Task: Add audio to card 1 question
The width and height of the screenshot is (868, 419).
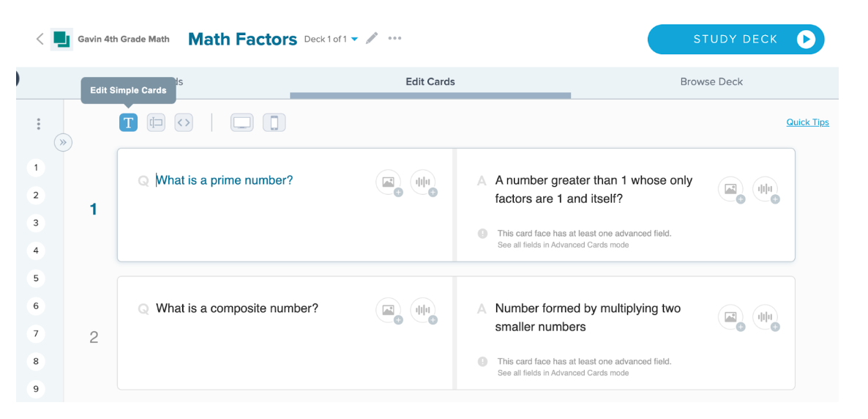Action: point(424,183)
